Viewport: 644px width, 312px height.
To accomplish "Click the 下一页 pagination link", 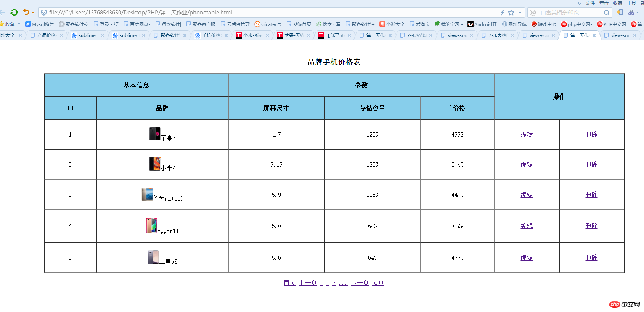I will 360,283.
